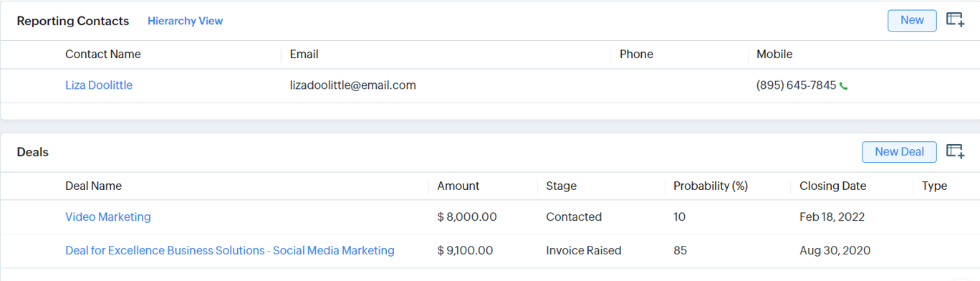Click the Type column header
This screenshot has height=281, width=980.
[934, 186]
